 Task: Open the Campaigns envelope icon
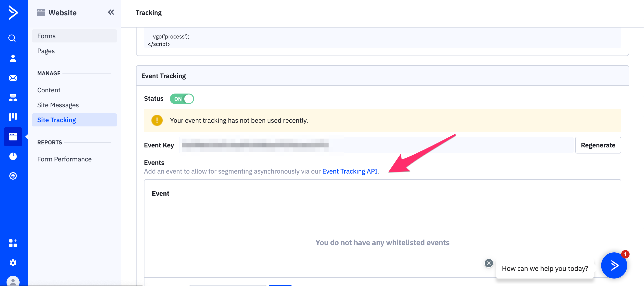coord(13,78)
